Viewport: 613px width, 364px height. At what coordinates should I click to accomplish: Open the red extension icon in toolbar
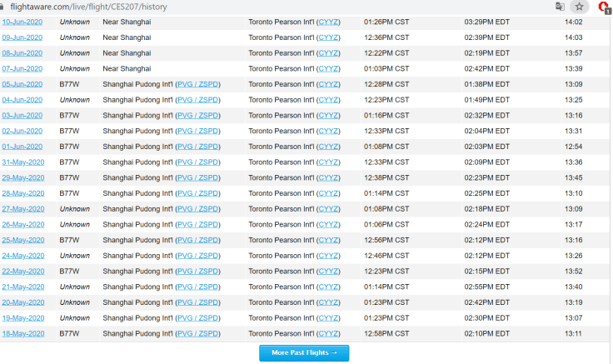[604, 7]
